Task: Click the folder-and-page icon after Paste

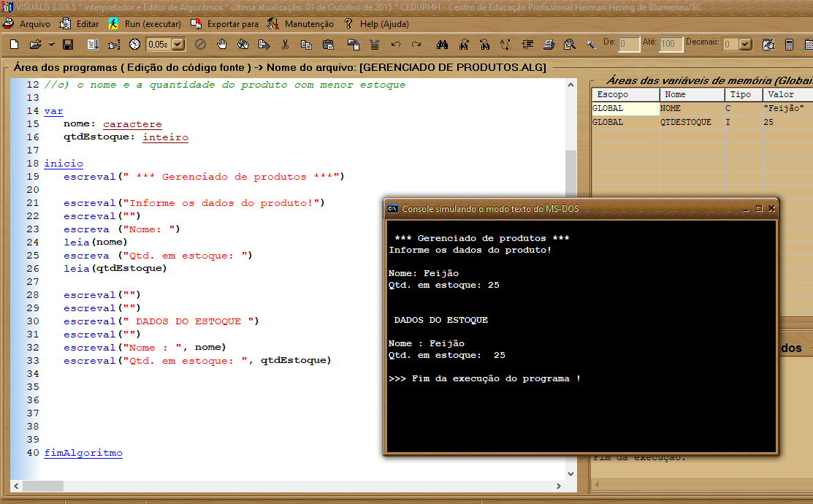Action: click(354, 45)
